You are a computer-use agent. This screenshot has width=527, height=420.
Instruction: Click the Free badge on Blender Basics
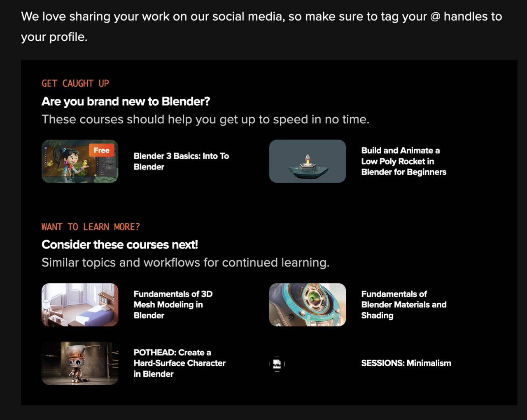coord(101,150)
